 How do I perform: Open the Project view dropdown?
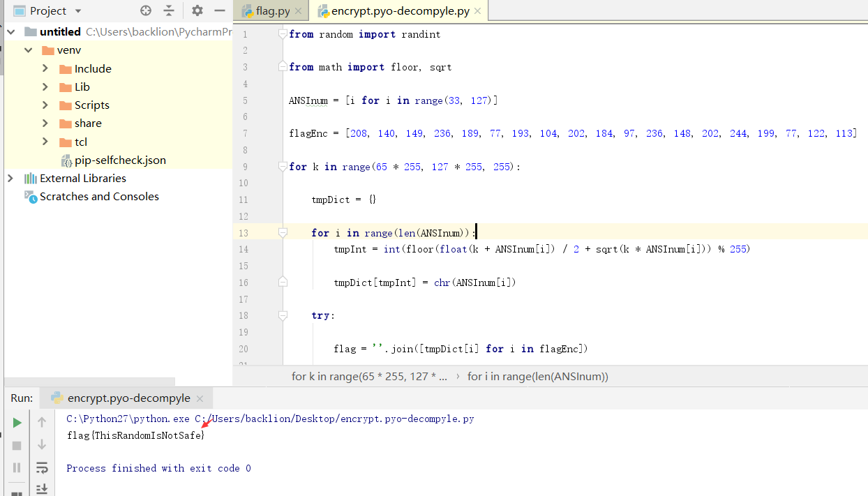pyautogui.click(x=77, y=11)
